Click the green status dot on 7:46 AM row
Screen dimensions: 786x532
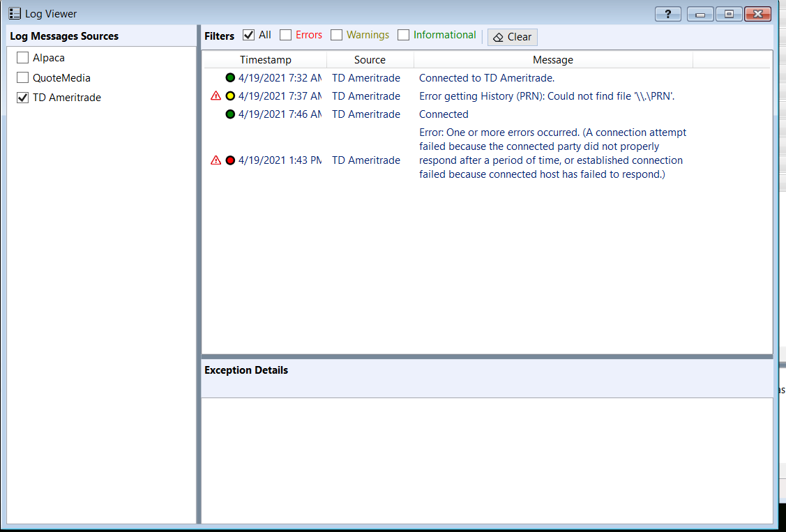point(230,114)
